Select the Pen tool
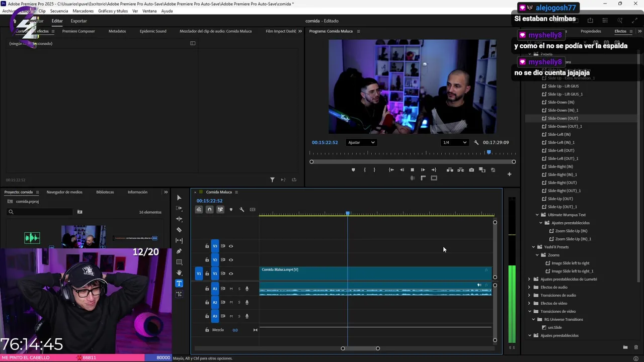The image size is (644, 362). 179,251
